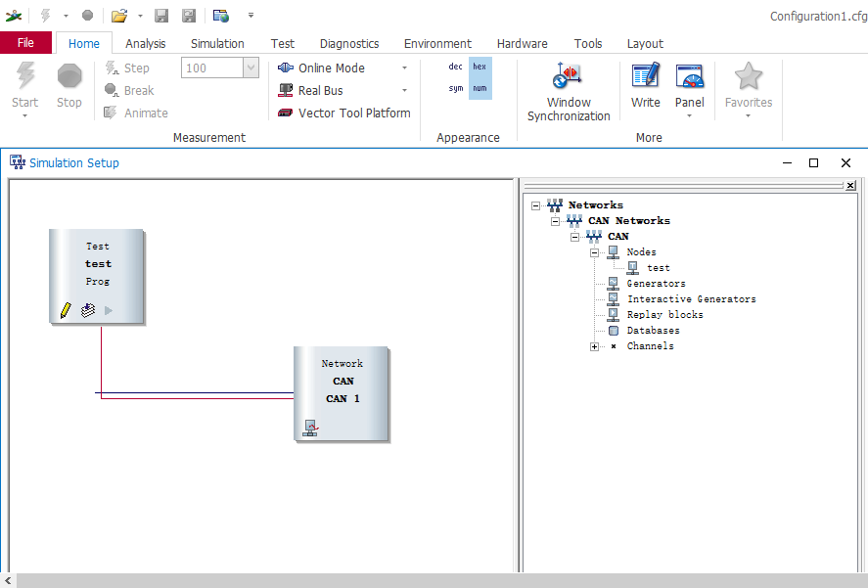Switch to the Diagnostics ribbon tab
Image resolution: width=868 pixels, height=588 pixels.
(x=349, y=43)
